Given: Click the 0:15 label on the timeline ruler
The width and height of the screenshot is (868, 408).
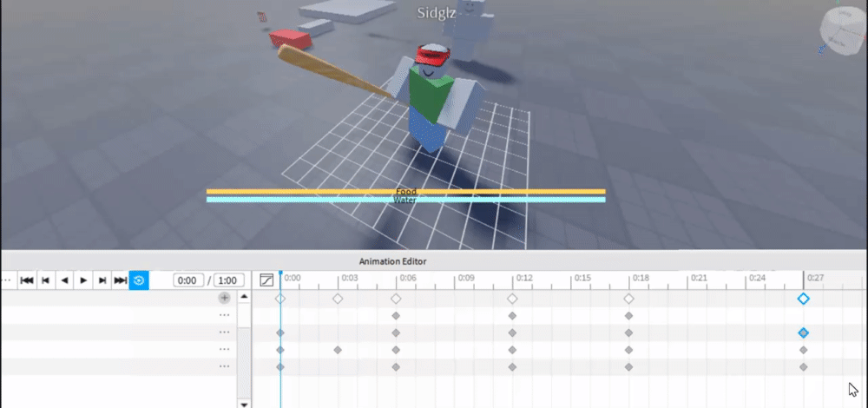Looking at the screenshot, I should (582, 278).
